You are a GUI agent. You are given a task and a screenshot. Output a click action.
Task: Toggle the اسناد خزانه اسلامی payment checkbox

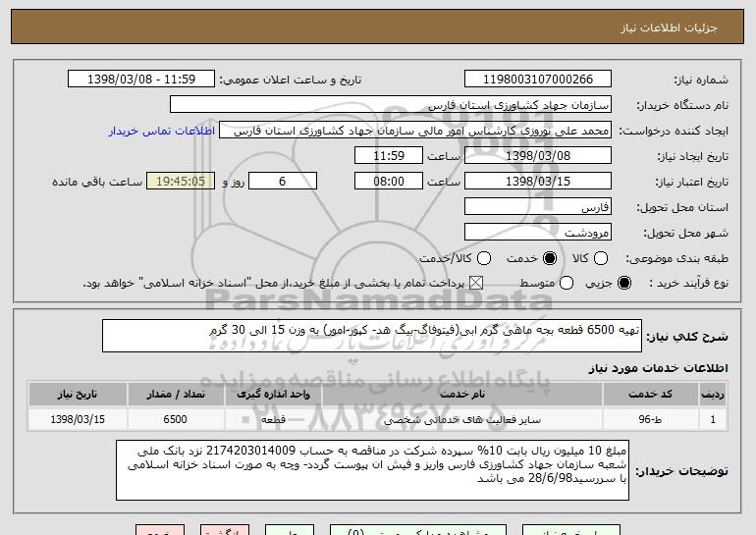point(476,283)
